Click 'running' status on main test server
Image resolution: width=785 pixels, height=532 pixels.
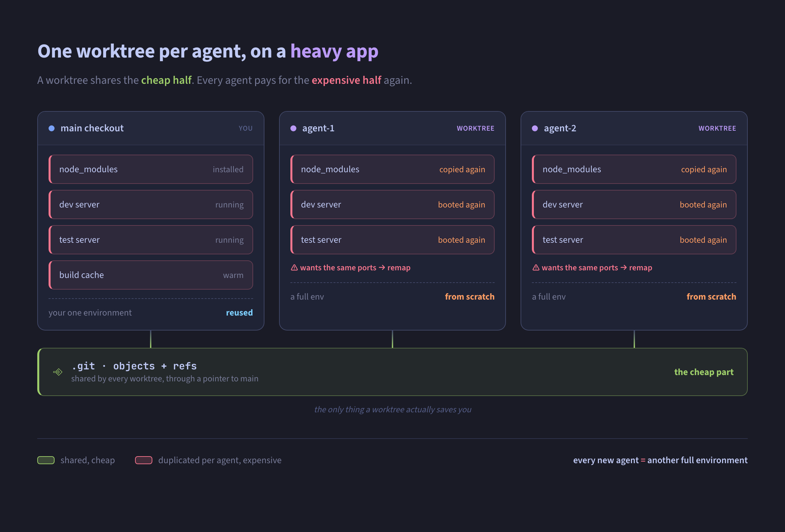coord(230,240)
